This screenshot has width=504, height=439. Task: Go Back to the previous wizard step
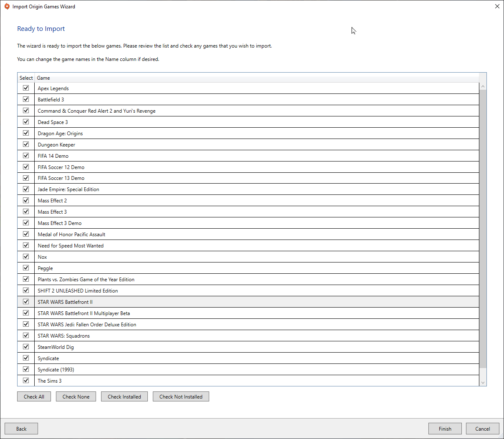21,429
